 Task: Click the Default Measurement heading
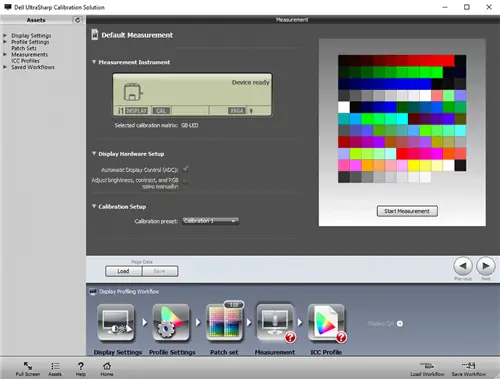tap(137, 35)
